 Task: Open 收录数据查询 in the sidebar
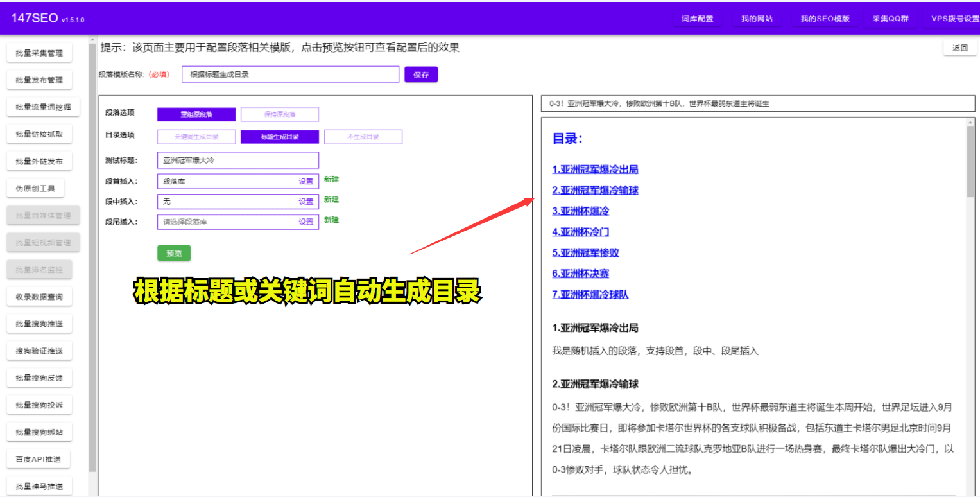coord(39,297)
